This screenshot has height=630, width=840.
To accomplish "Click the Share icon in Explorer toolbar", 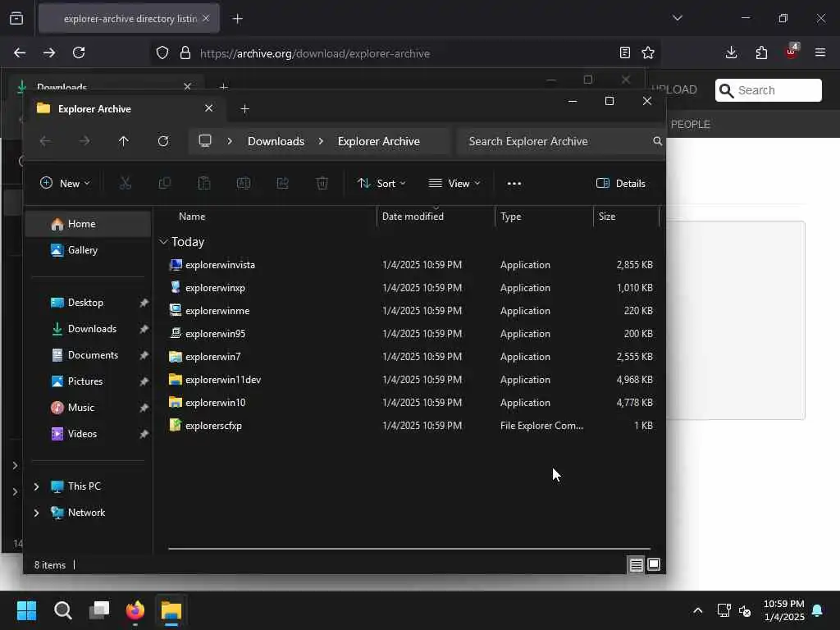I will point(283,183).
